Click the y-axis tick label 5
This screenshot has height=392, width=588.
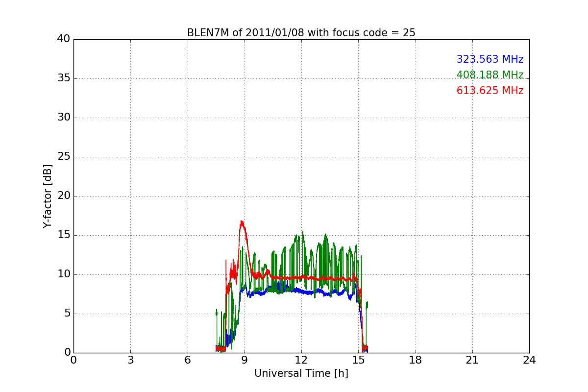(67, 314)
